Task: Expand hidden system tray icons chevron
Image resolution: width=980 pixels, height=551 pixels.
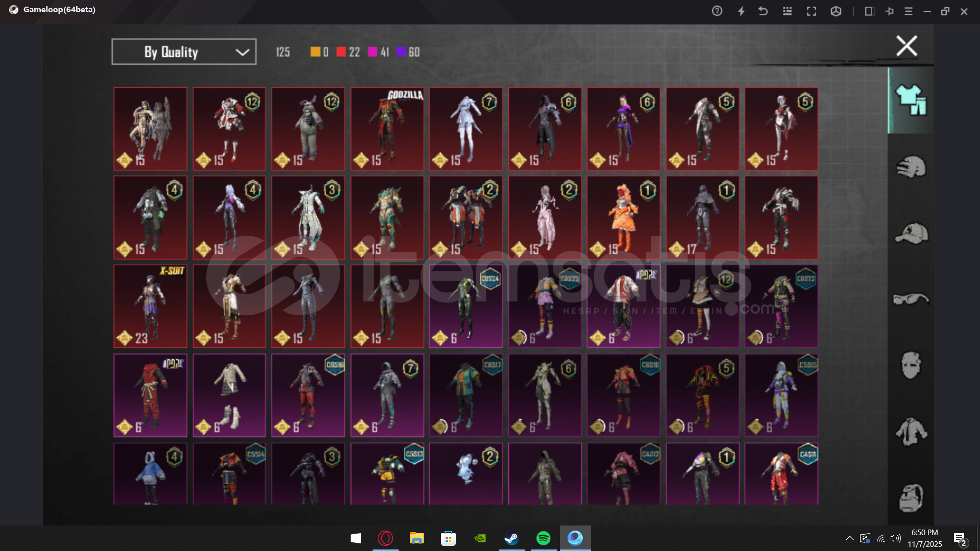Action: 849,538
